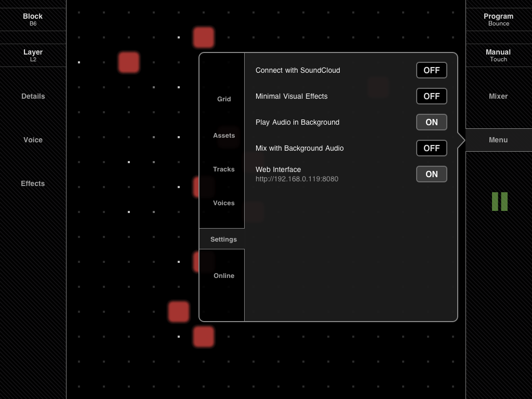Switch the Manual Touch mode
Viewport: 532px width, 399px height.
498,55
